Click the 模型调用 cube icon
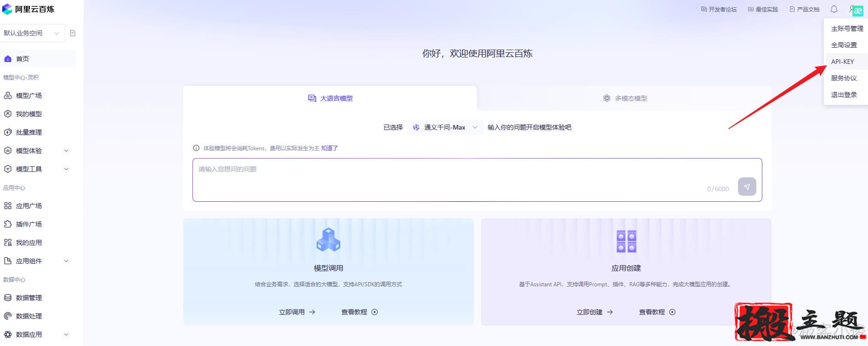The width and height of the screenshot is (868, 346). pyautogui.click(x=328, y=240)
